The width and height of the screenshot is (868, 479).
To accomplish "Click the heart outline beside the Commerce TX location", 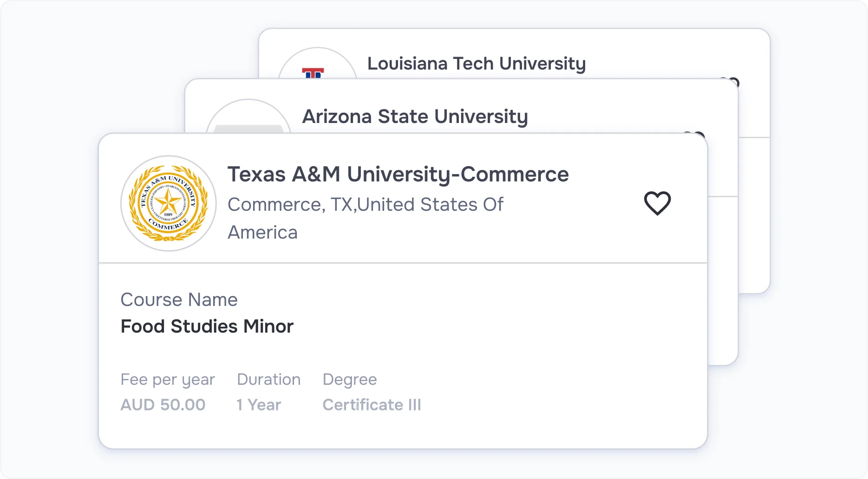I will click(657, 203).
